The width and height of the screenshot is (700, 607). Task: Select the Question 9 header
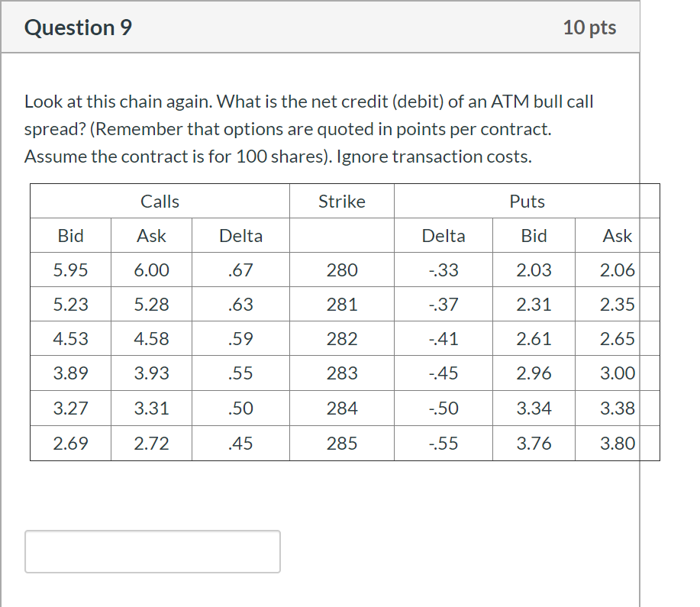point(77,27)
